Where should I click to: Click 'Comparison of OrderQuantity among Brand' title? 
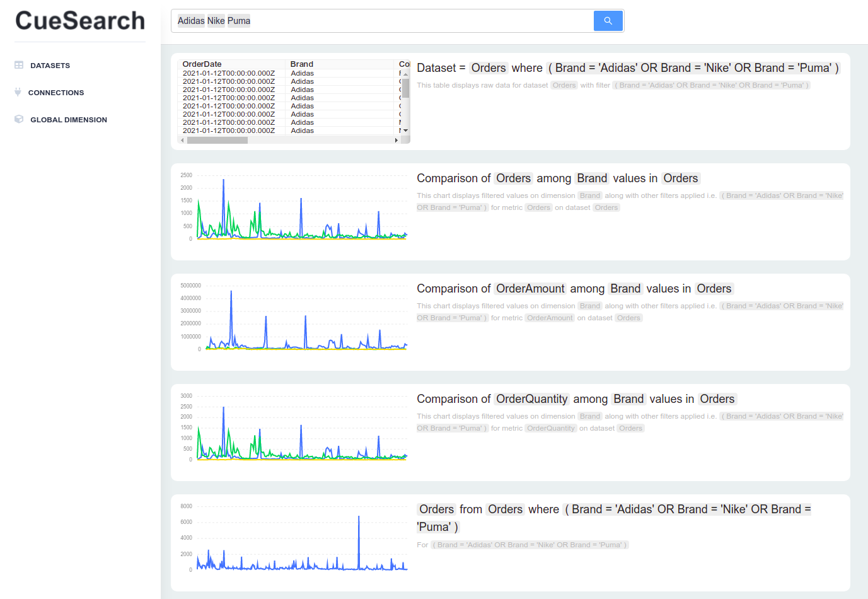(577, 399)
